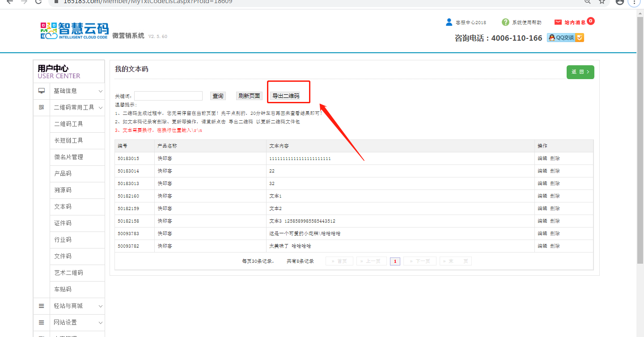Click the 关键词 keyword input field
The image size is (644, 337).
click(x=168, y=96)
